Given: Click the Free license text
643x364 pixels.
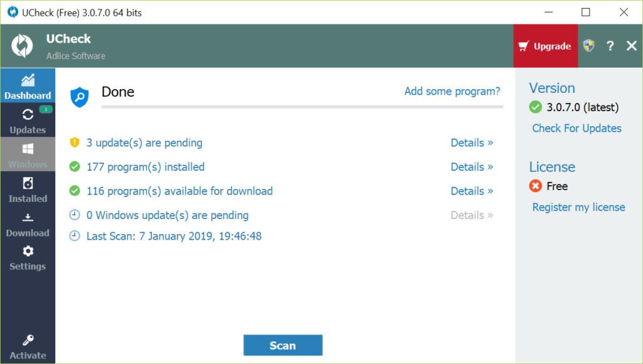Looking at the screenshot, I should [557, 186].
